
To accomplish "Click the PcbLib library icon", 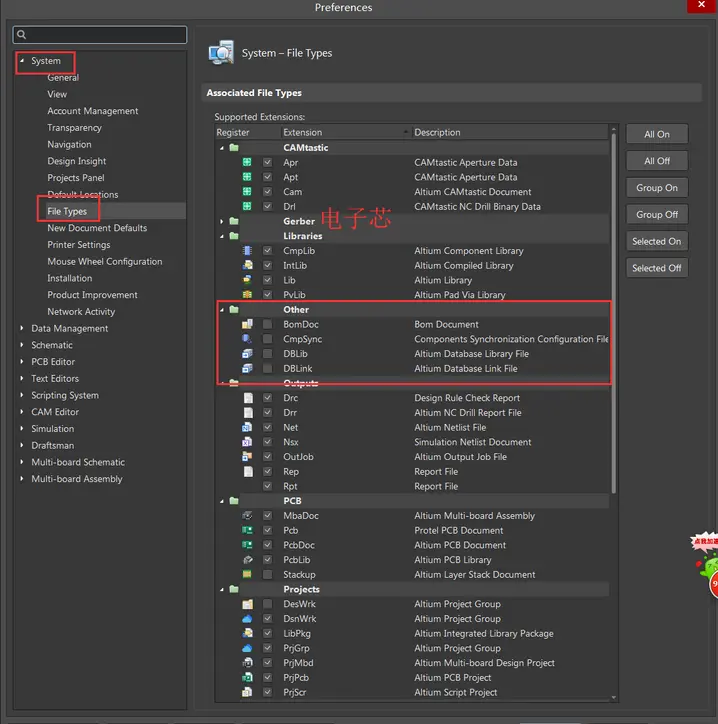I will coord(247,560).
